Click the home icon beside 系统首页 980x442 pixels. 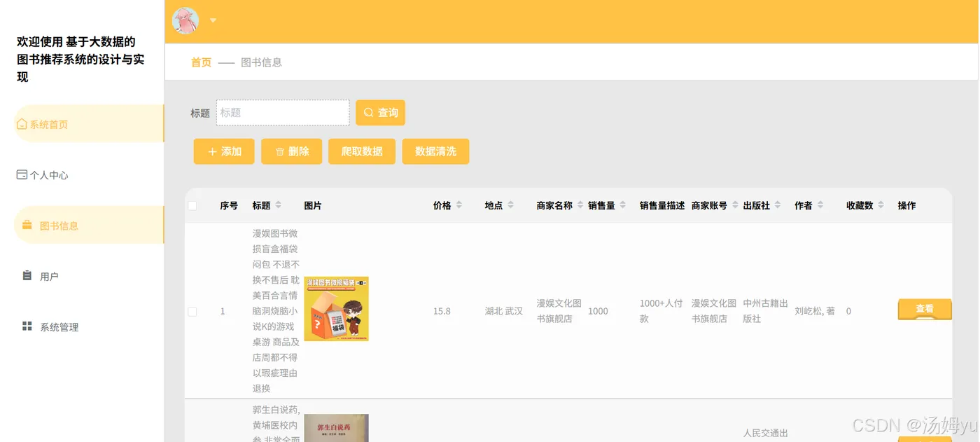[x=22, y=124]
